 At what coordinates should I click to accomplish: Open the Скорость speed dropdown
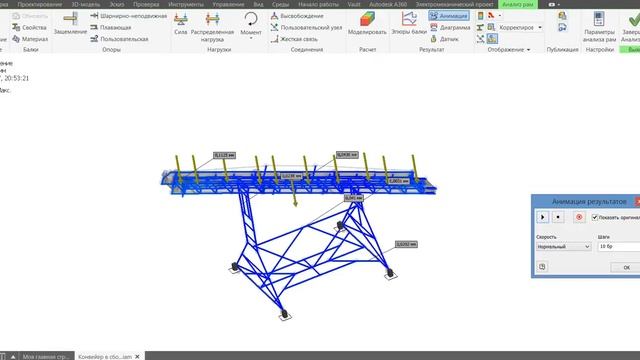[x=563, y=247]
